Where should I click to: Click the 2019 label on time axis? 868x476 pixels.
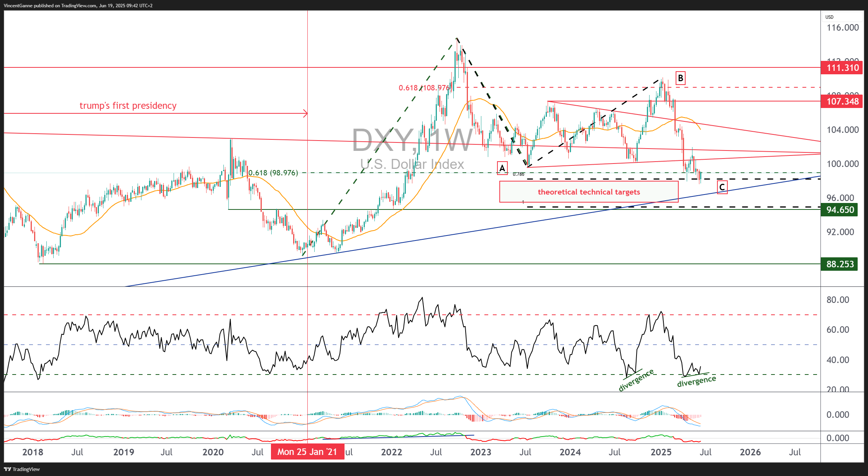(124, 452)
